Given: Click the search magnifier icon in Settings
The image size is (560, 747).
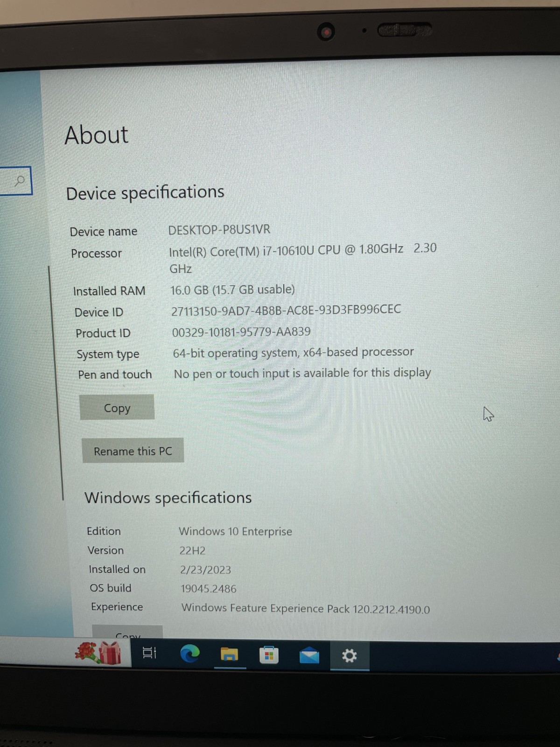Looking at the screenshot, I should [x=20, y=181].
